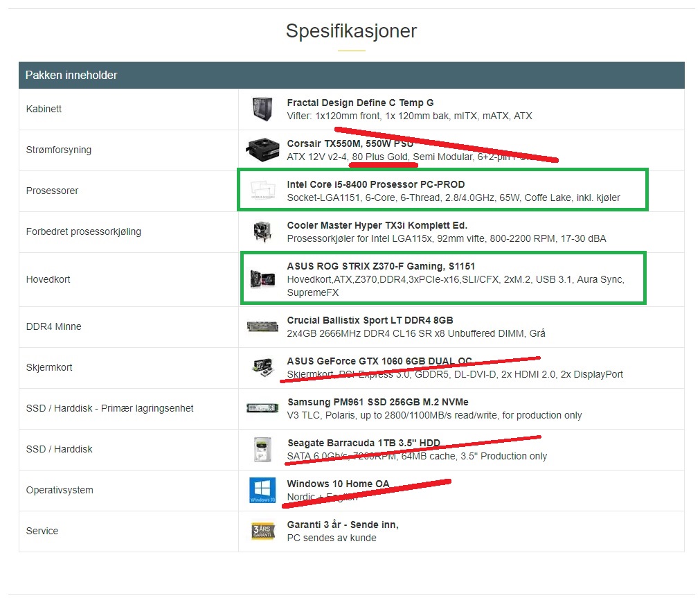700x598 pixels.
Task: Click the Intel Core i5-8400 placeholder image
Action: point(262,191)
